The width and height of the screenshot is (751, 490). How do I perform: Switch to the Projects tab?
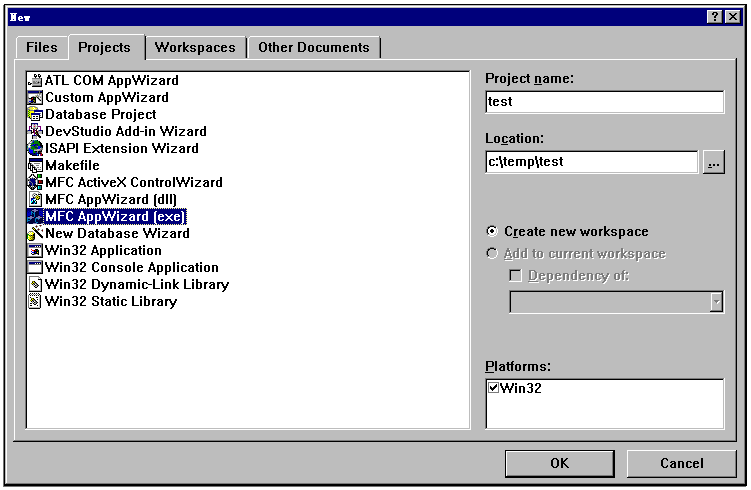click(104, 47)
